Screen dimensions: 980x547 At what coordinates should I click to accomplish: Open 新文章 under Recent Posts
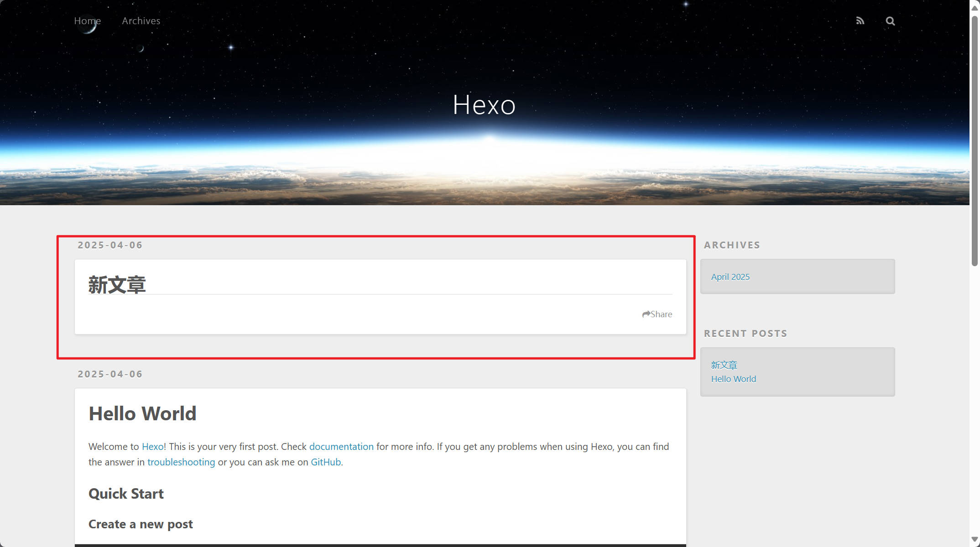724,365
